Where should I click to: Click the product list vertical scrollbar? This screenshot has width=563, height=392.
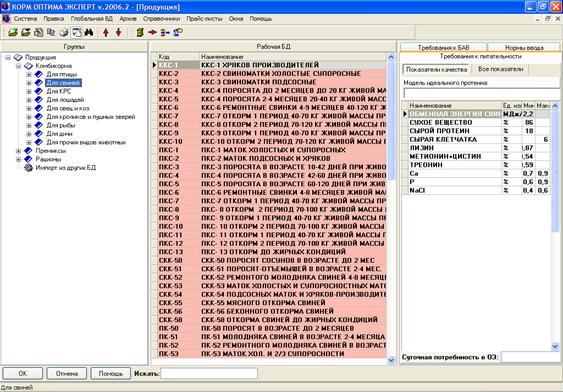tap(391, 208)
